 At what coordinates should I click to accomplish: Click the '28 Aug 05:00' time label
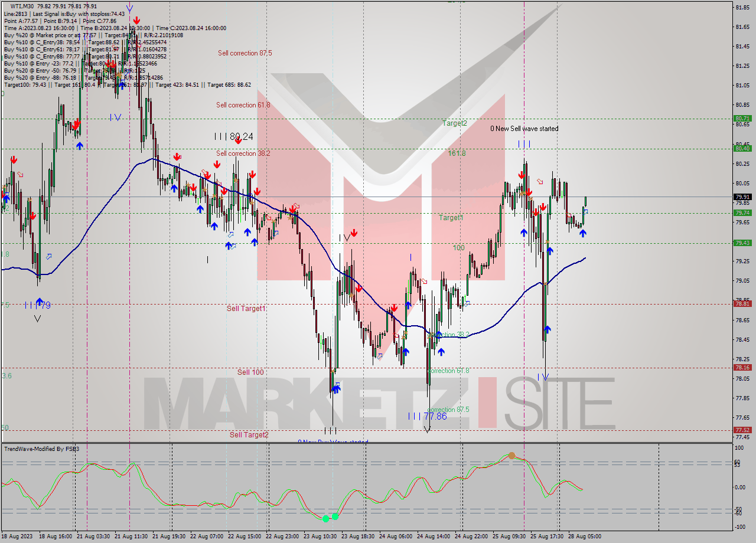coord(584,537)
